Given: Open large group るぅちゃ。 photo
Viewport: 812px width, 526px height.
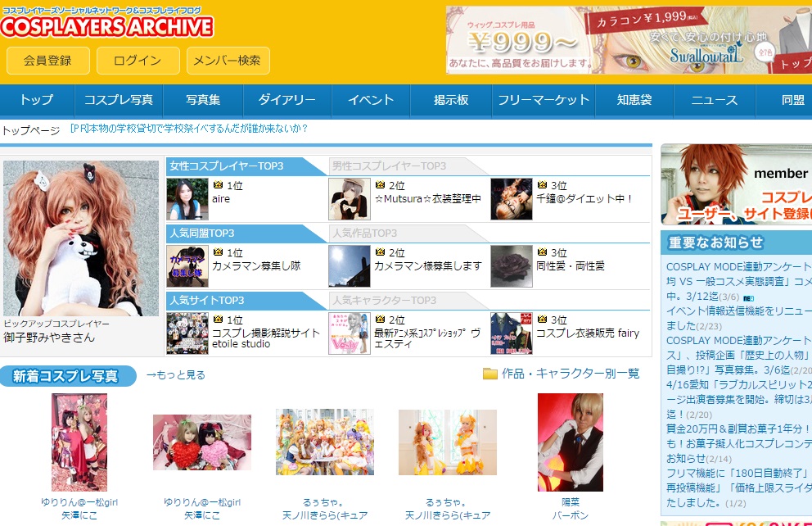Looking at the screenshot, I should pos(325,442).
